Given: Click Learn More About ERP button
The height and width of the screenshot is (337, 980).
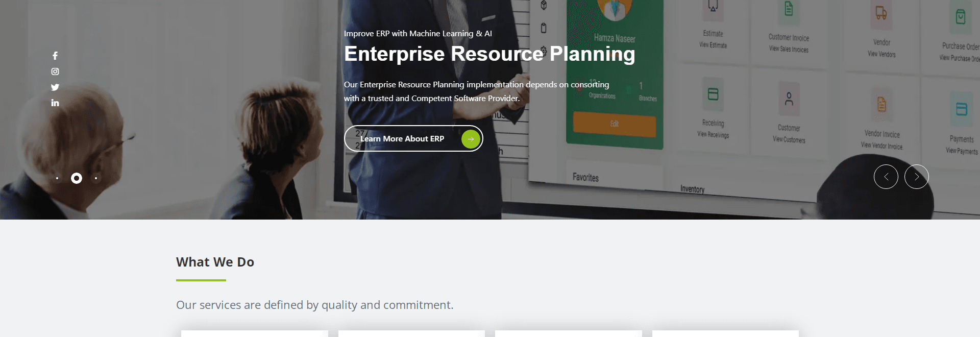Looking at the screenshot, I should pos(413,138).
